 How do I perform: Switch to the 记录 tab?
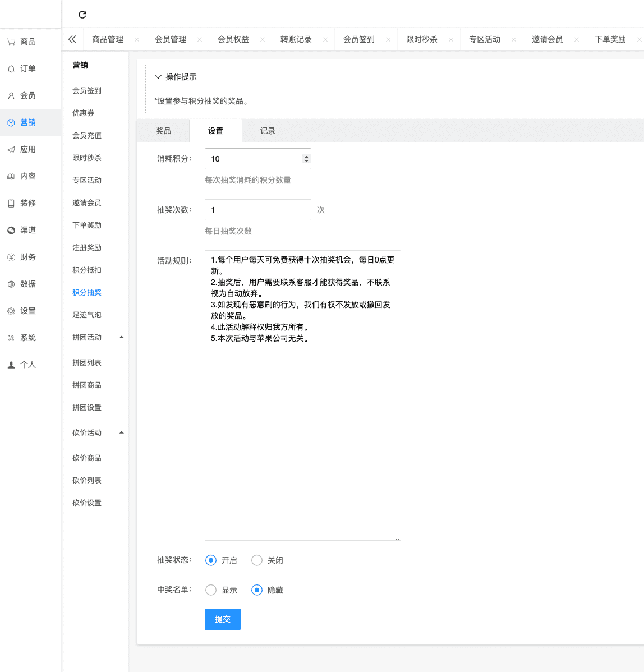click(268, 131)
